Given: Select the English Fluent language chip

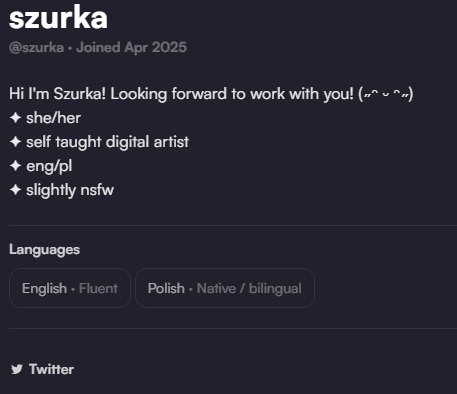Looking at the screenshot, I should coord(70,288).
